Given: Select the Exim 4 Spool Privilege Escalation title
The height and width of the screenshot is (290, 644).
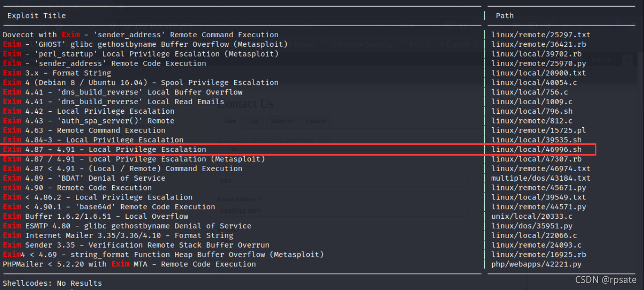Looking at the screenshot, I should click(x=140, y=83).
